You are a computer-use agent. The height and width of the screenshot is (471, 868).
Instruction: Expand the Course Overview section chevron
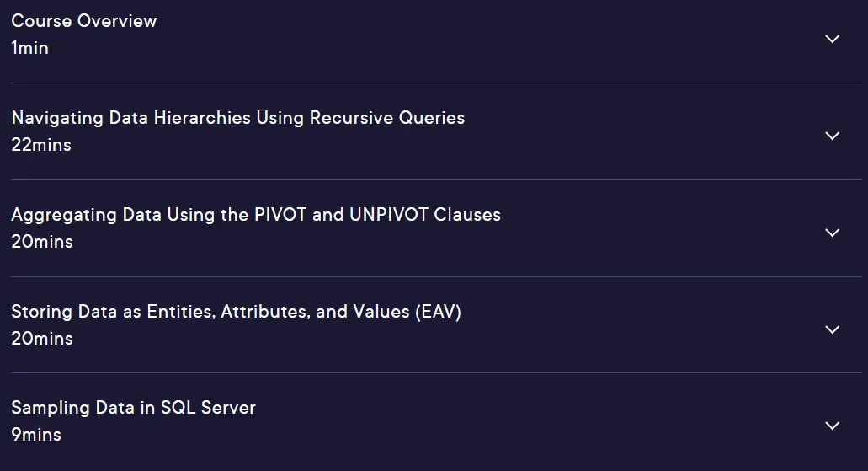click(832, 39)
